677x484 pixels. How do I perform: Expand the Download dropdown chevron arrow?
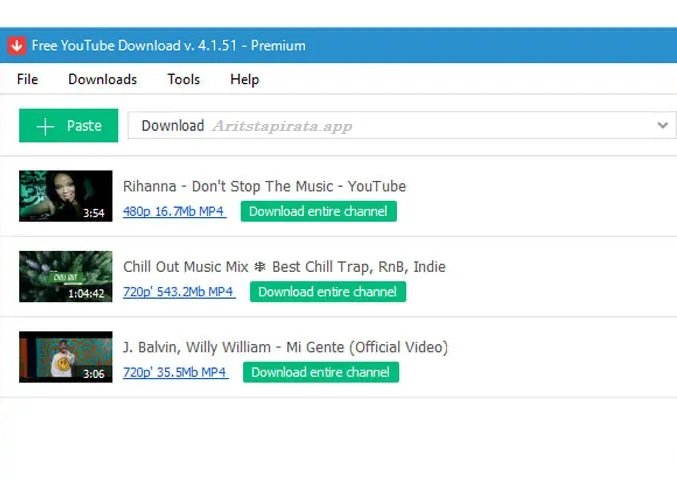click(662, 126)
